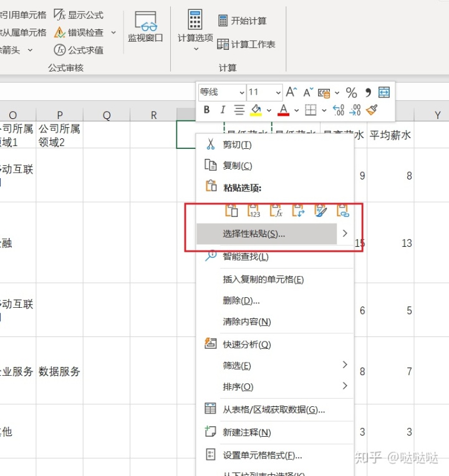This screenshot has width=449, height=476.
Task: Click the Format Painter brush
Action: click(x=372, y=110)
